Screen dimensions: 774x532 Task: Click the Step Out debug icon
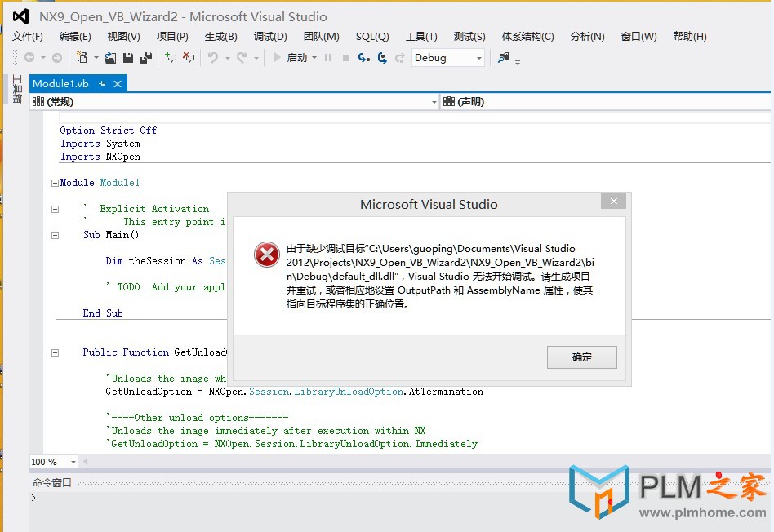pos(400,58)
